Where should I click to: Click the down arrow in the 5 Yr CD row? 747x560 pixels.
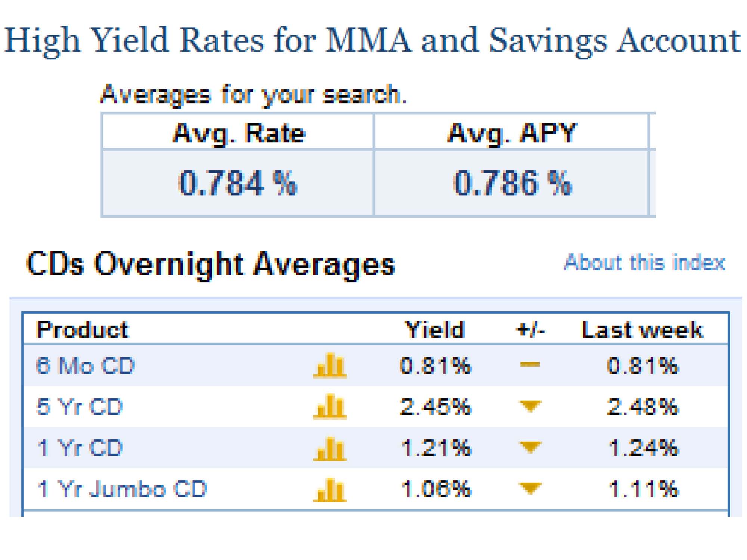[530, 406]
